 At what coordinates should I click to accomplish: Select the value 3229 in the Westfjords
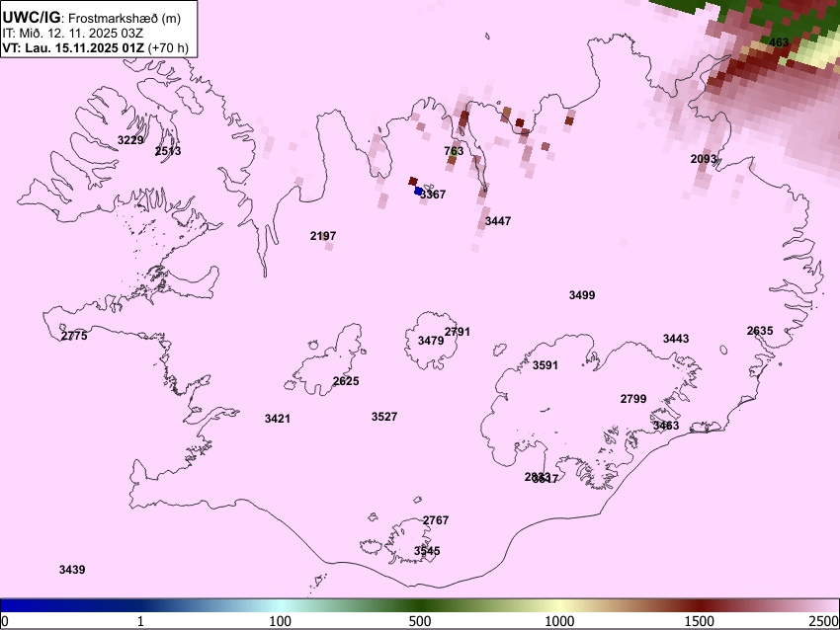(x=130, y=140)
